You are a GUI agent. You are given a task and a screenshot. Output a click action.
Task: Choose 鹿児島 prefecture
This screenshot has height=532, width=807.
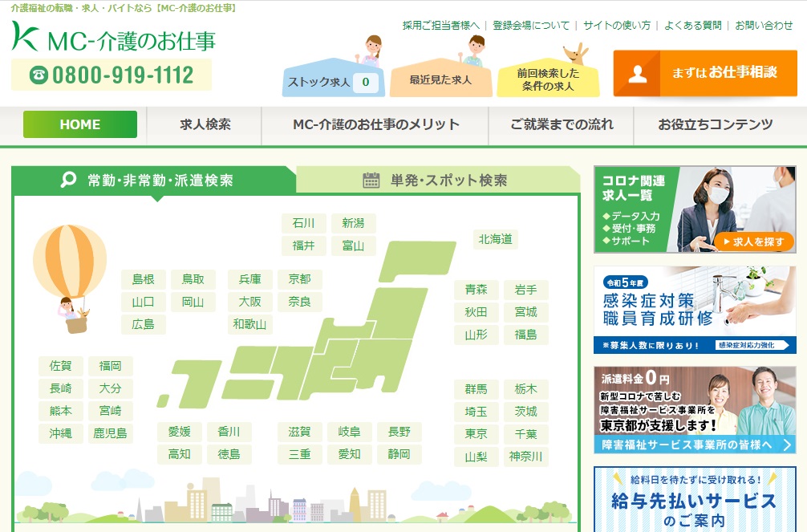click(x=111, y=433)
